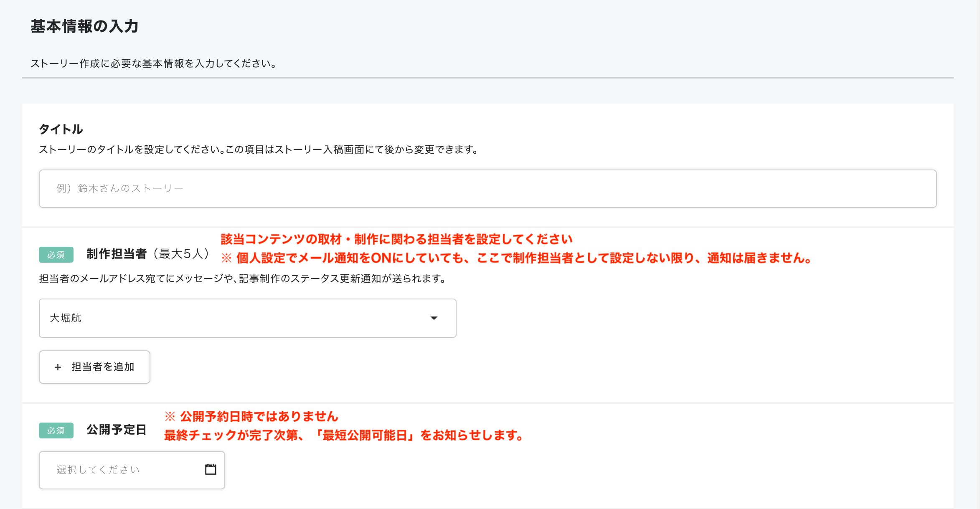Click the red note 該当コンテンツの取材・制作
The height and width of the screenshot is (509, 980).
396,239
